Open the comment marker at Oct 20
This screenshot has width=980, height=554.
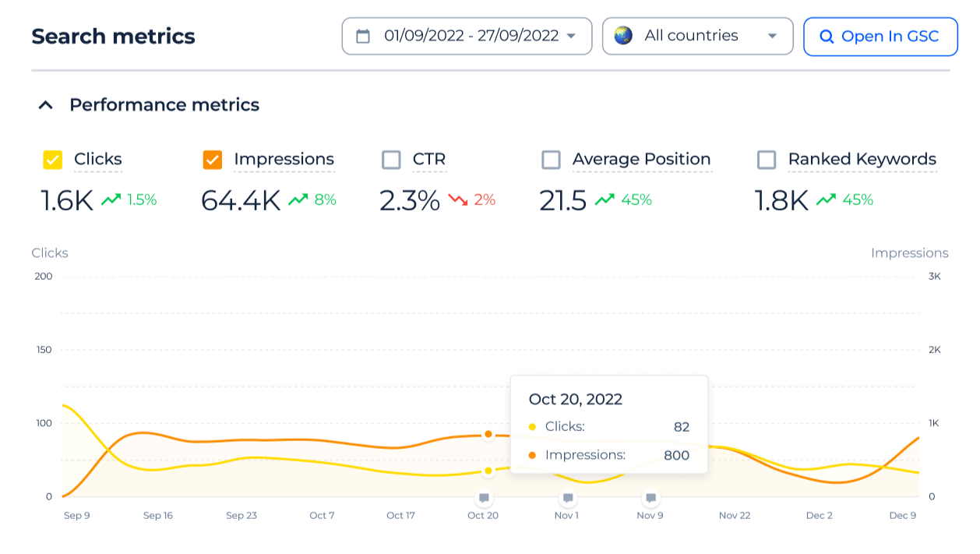[x=484, y=498]
